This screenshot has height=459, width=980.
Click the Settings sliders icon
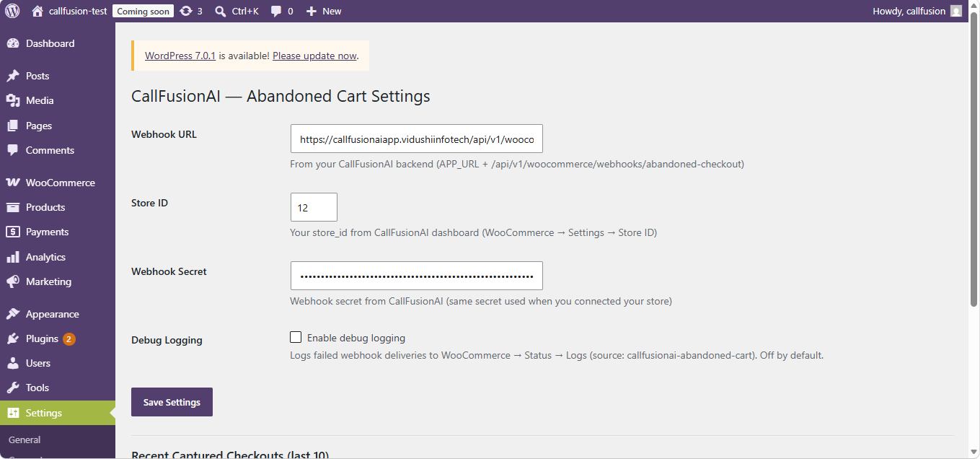(12, 413)
